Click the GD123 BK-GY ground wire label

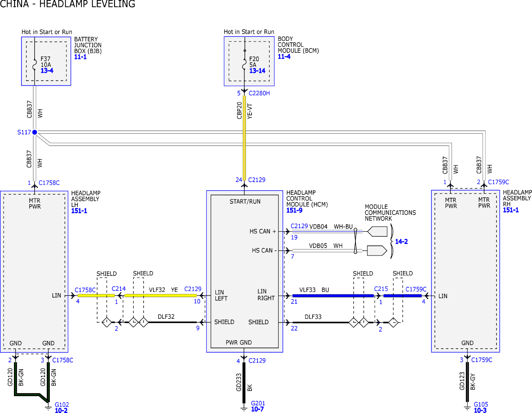[x=467, y=381]
